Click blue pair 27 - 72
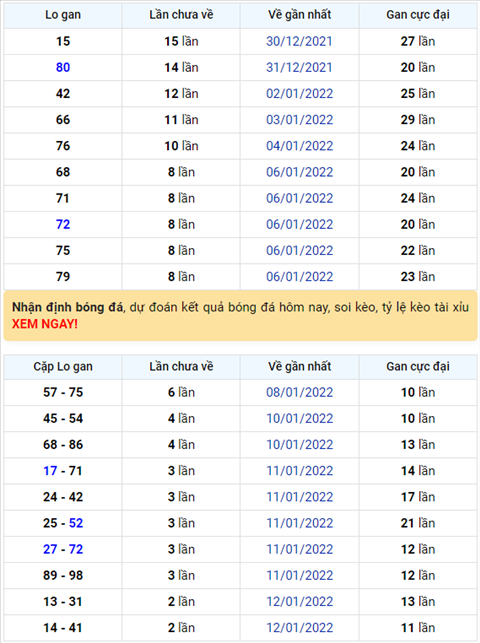This screenshot has height=643, width=480. tap(63, 549)
